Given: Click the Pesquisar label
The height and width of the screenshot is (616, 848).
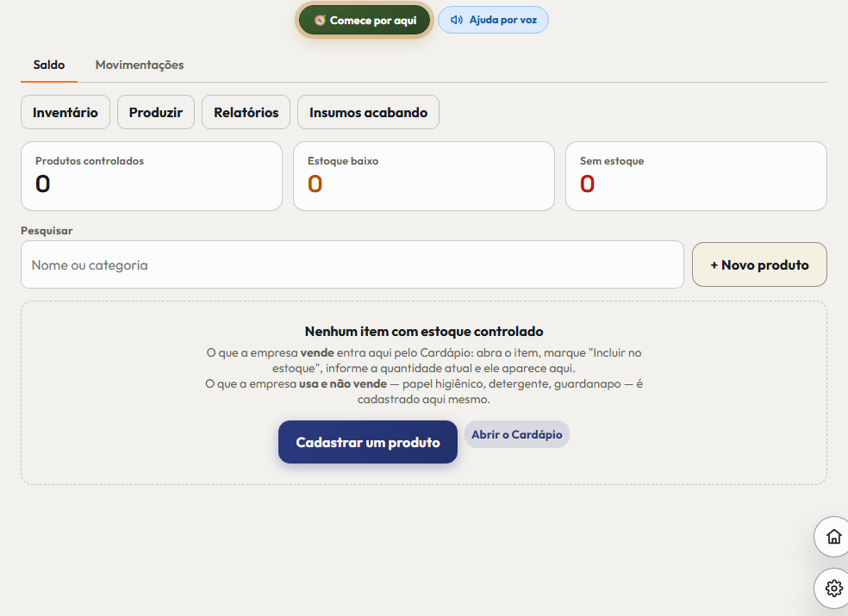Looking at the screenshot, I should point(47,230).
